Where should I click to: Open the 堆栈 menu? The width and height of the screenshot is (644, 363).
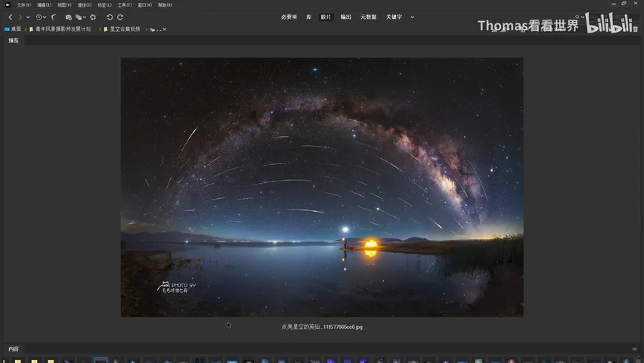tap(84, 5)
